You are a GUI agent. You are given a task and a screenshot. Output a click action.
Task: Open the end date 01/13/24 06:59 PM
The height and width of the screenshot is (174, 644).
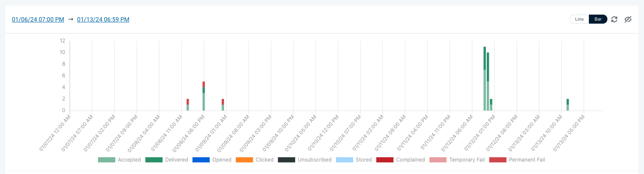pos(103,19)
